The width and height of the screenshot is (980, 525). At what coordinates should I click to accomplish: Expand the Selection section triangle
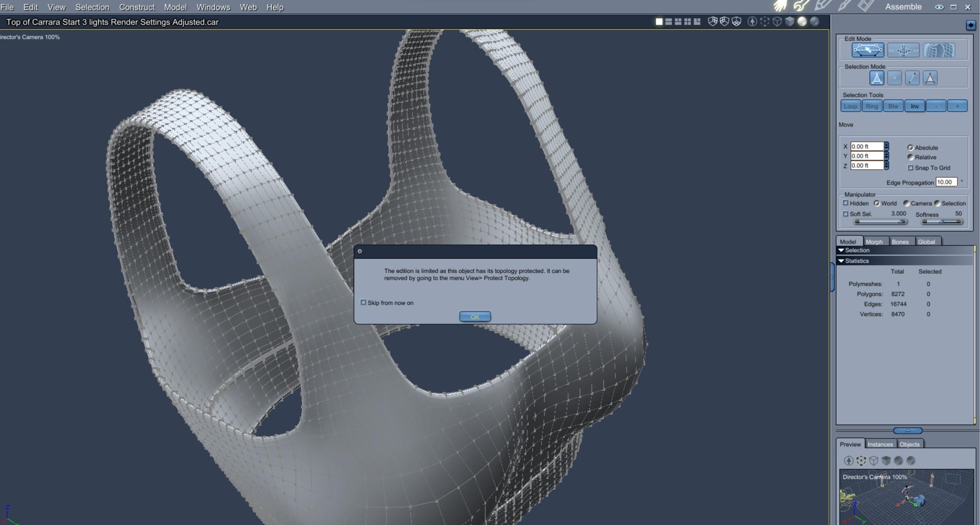[841, 250]
